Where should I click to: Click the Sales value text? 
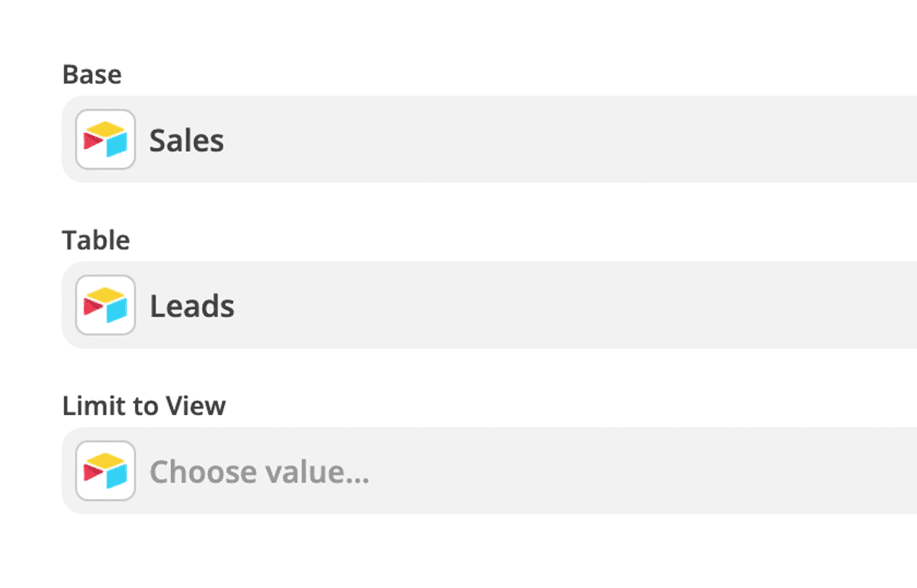click(x=186, y=140)
